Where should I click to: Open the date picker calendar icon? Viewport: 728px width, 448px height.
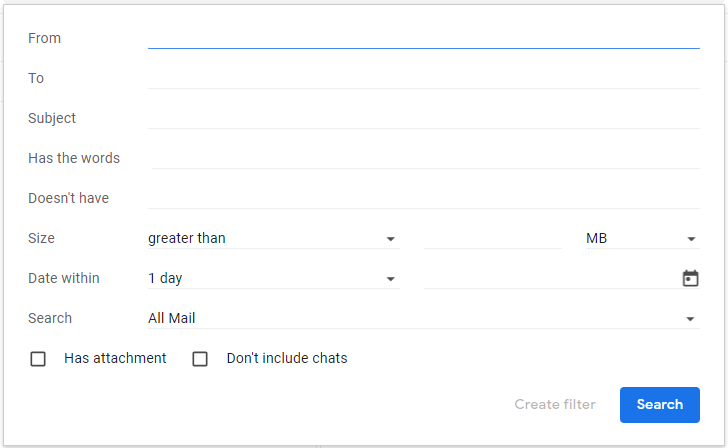(x=690, y=278)
